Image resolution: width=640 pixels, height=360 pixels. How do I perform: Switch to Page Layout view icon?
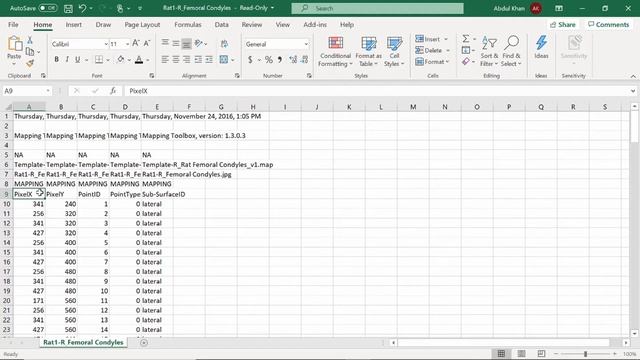coord(521,353)
